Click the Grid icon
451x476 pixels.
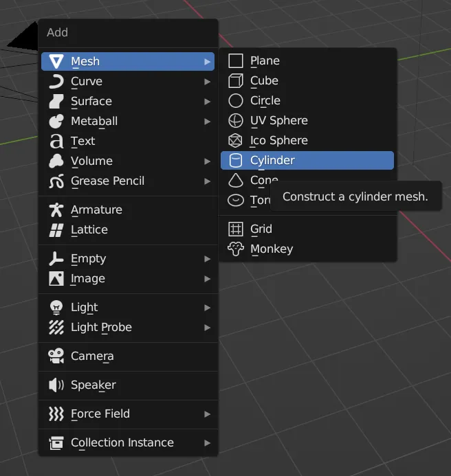point(236,229)
